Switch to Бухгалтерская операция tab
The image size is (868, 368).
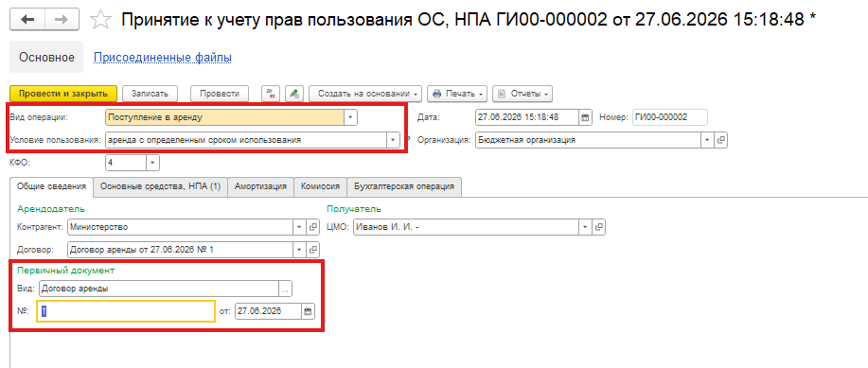(404, 186)
